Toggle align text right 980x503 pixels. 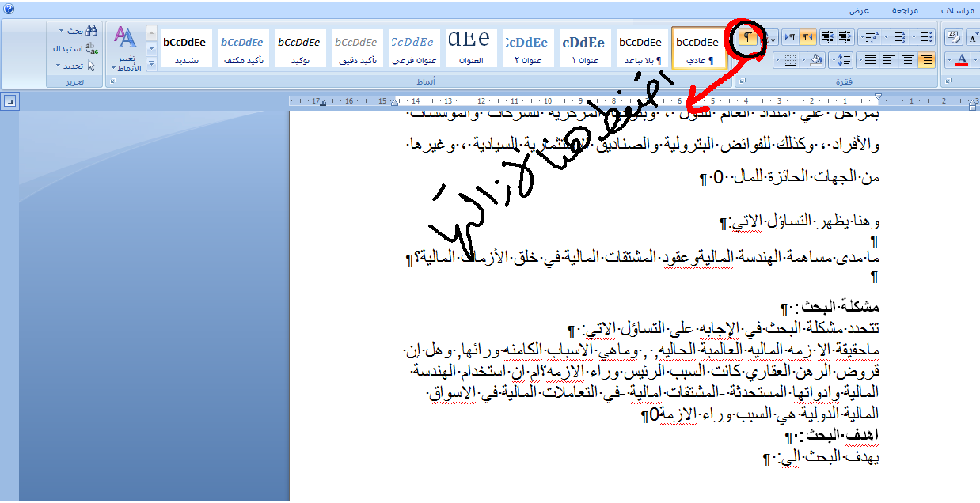pyautogui.click(x=926, y=60)
